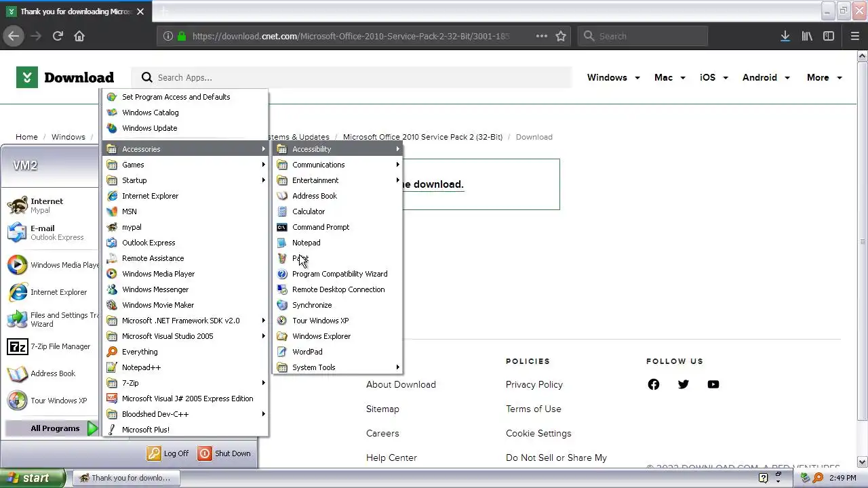Click the Address Book icon in Accessories

[x=282, y=196]
